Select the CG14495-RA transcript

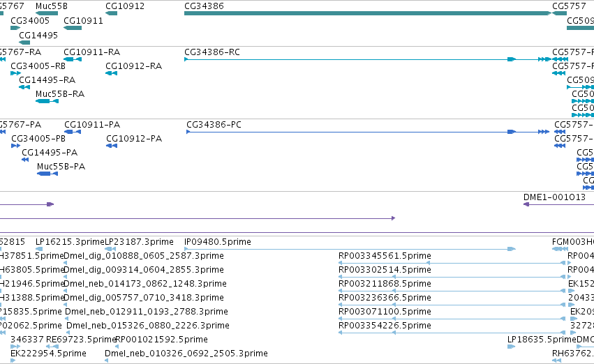(x=24, y=87)
